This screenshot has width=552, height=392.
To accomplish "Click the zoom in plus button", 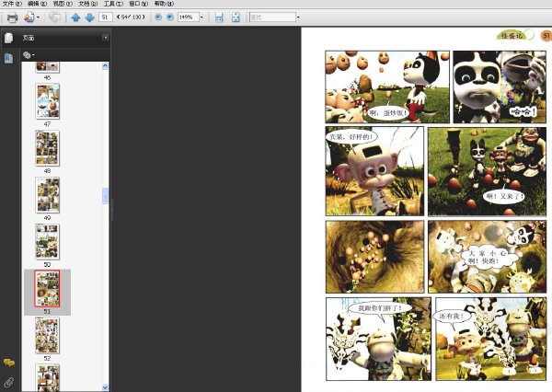I will pyautogui.click(x=170, y=17).
